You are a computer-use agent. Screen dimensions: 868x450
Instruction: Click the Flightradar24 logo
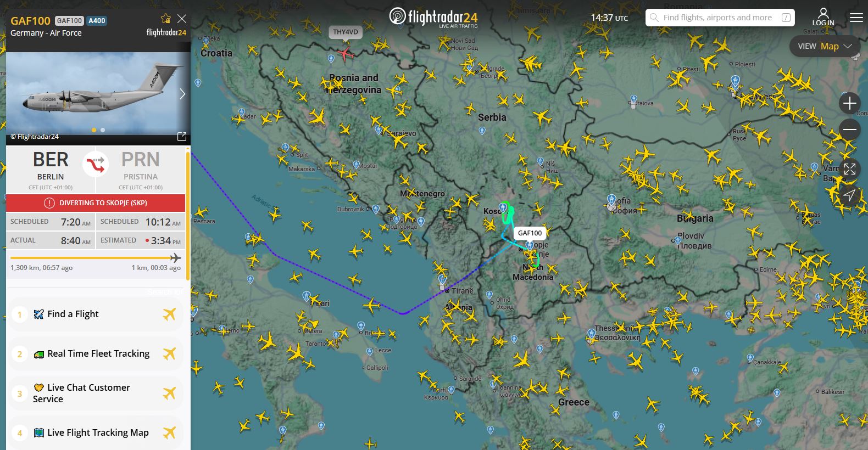tap(433, 17)
